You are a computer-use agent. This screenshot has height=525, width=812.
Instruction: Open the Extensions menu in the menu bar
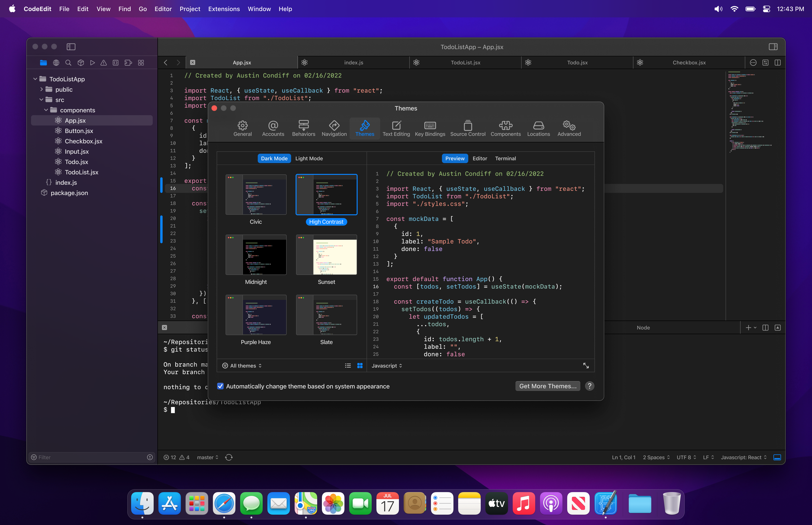(x=224, y=9)
